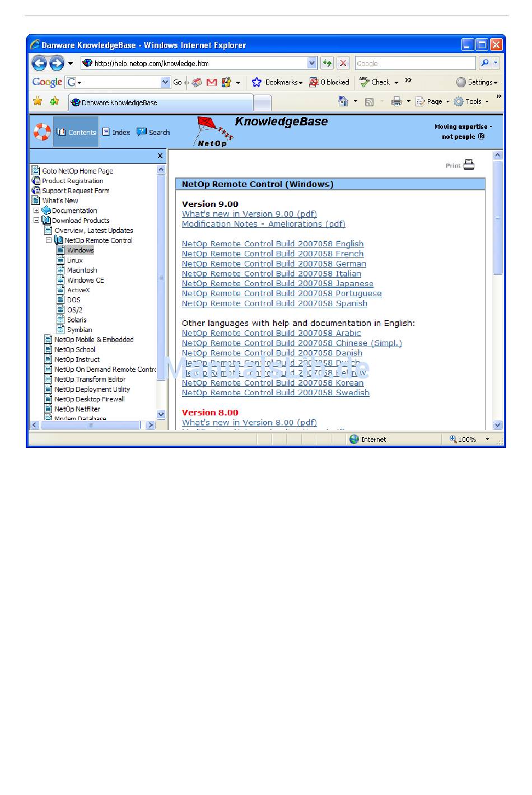Open the search provider dropdown arrow
532x795 pixels.
[496, 63]
